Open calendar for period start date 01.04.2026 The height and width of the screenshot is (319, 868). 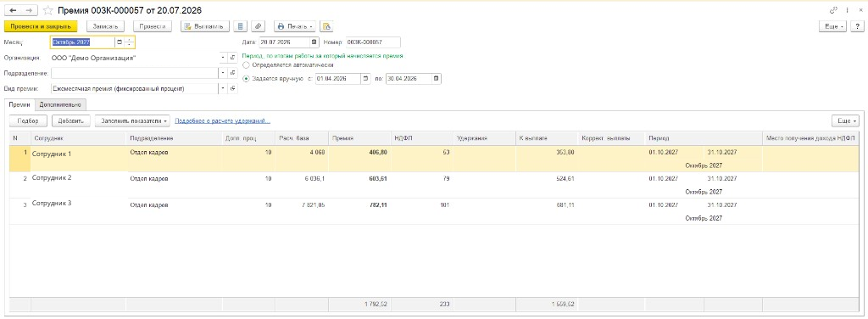click(x=366, y=79)
